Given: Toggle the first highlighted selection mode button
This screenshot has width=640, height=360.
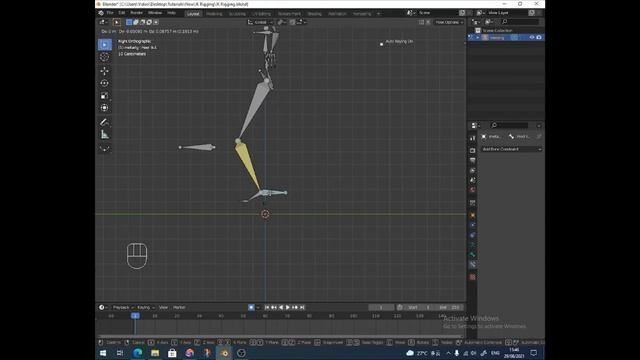Looking at the screenshot, I should (129, 22).
